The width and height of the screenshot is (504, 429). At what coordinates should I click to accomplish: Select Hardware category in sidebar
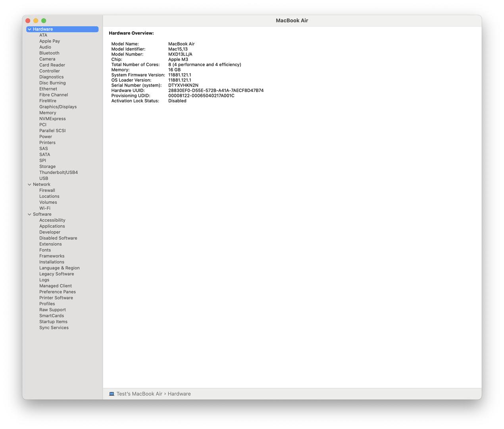pos(62,29)
